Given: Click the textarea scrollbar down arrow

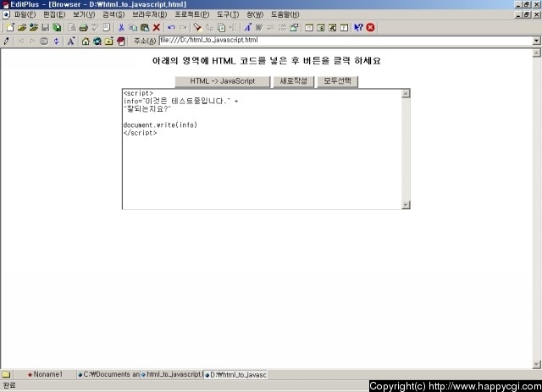Looking at the screenshot, I should 406,205.
